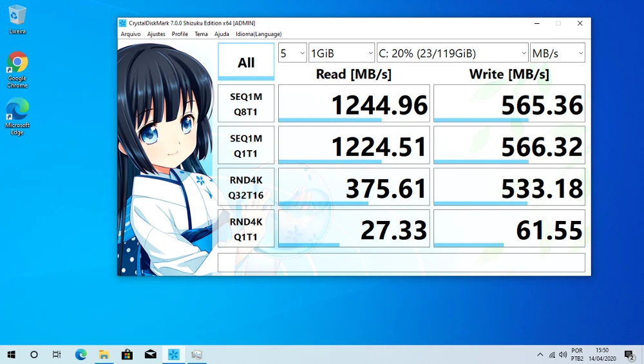
Task: Expand the 1GiB test size dropdown
Action: (342, 53)
